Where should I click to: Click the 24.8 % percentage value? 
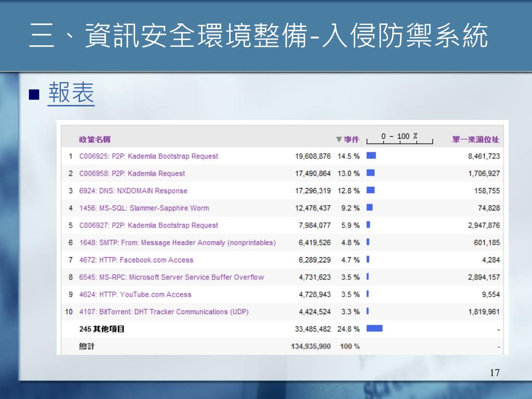(349, 329)
